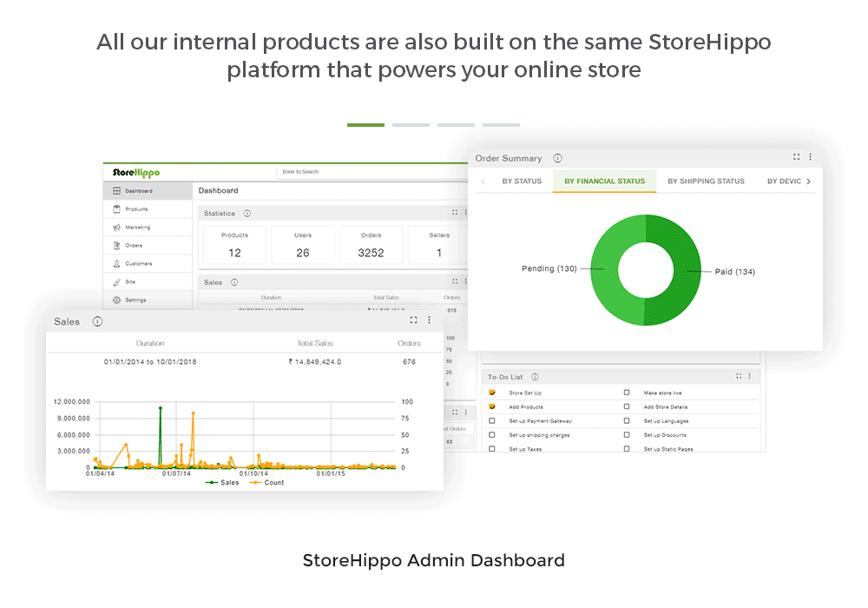The height and width of the screenshot is (608, 868).
Task: Click info icon beside Order Summary
Action: pyautogui.click(x=557, y=158)
